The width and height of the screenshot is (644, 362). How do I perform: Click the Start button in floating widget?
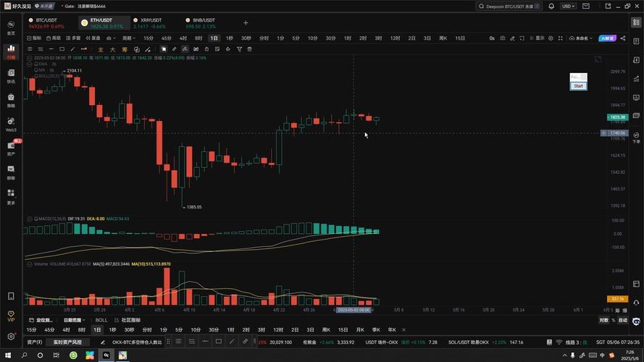[578, 85]
